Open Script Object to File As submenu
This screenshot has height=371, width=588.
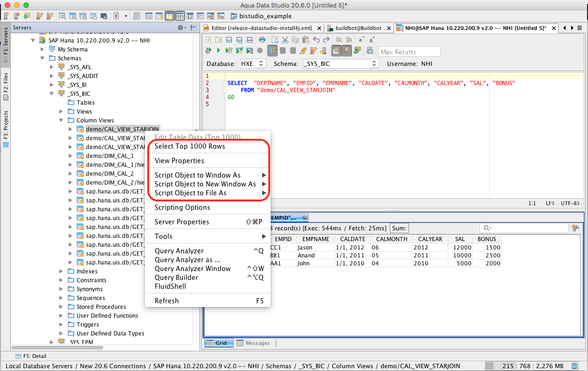[208, 193]
